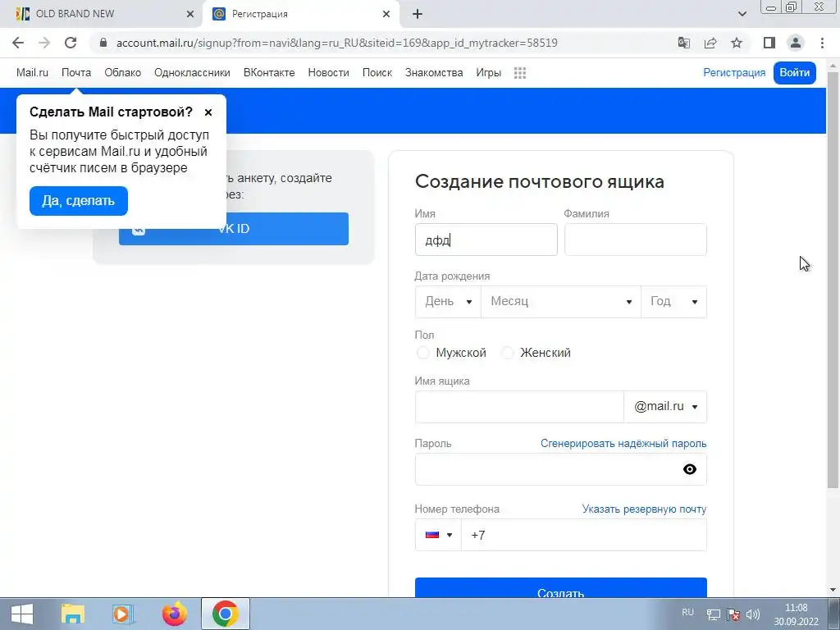
Task: Open File Explorer from the taskbar
Action: click(x=72, y=614)
